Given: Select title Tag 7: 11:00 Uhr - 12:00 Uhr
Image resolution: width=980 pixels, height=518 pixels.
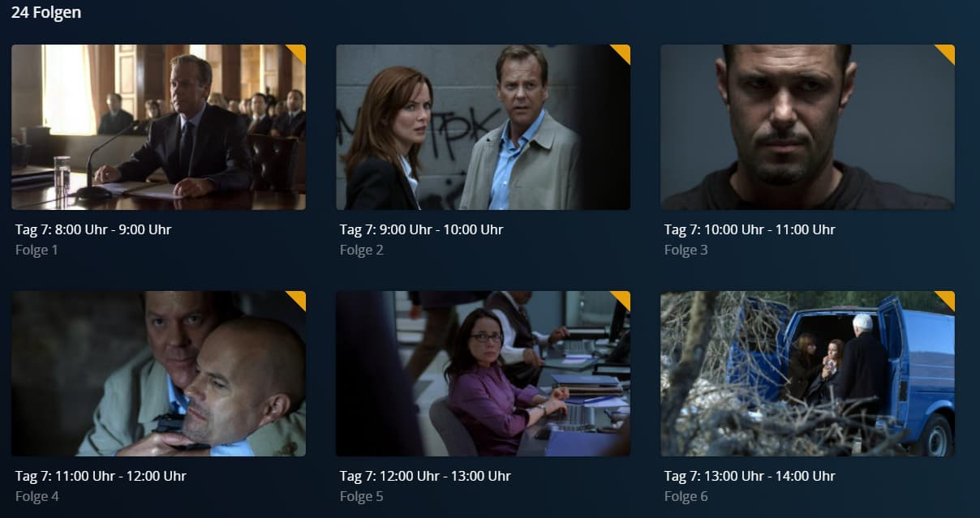Looking at the screenshot, I should 101,476.
